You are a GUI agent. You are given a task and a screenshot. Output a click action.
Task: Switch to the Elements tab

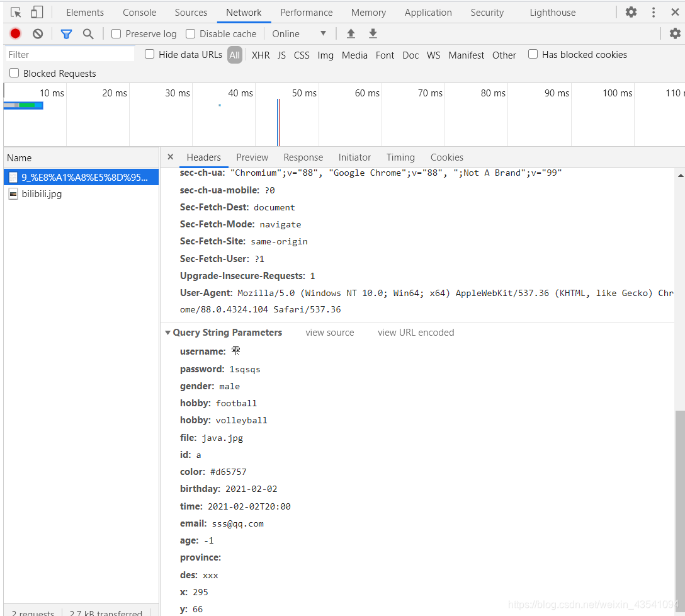click(x=85, y=12)
